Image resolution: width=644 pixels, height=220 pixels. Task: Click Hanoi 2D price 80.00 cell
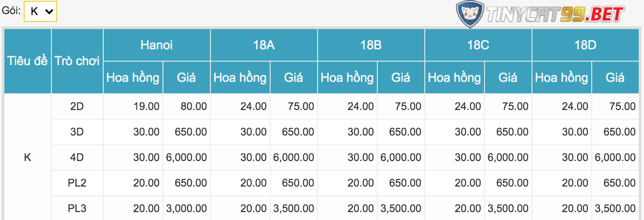point(186,106)
